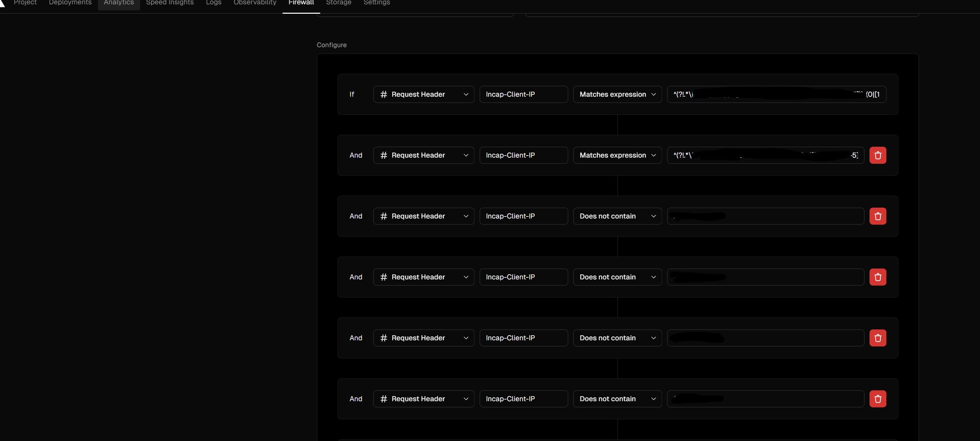
Task: Delete the second Matches expression condition
Action: click(x=877, y=155)
